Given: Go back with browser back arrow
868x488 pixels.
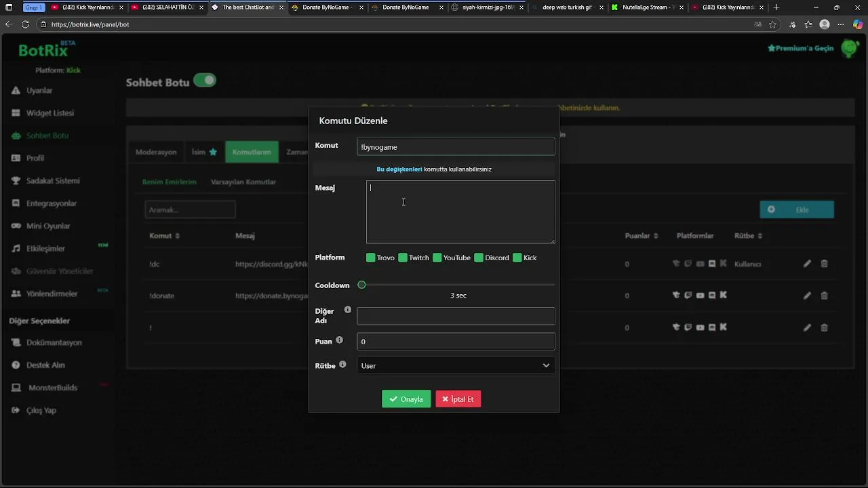Looking at the screenshot, I should tap(9, 24).
